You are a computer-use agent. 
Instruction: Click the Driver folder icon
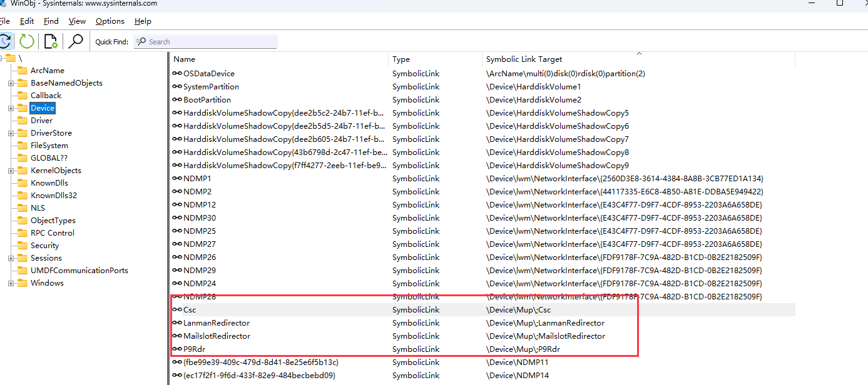point(22,120)
